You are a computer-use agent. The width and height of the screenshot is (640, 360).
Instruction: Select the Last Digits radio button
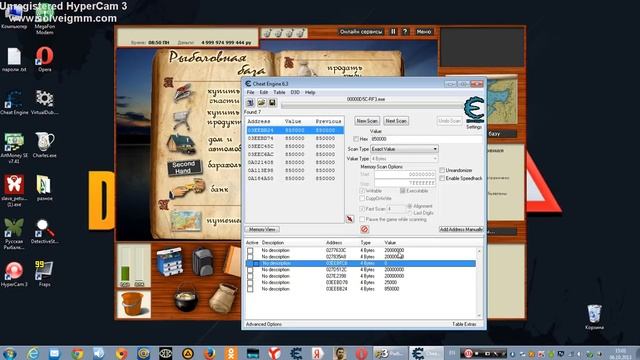(410, 213)
